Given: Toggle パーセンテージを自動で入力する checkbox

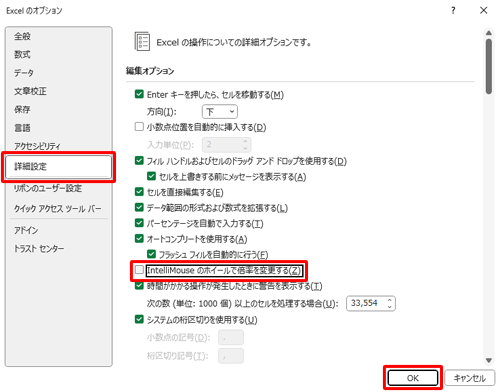Looking at the screenshot, I should [139, 223].
